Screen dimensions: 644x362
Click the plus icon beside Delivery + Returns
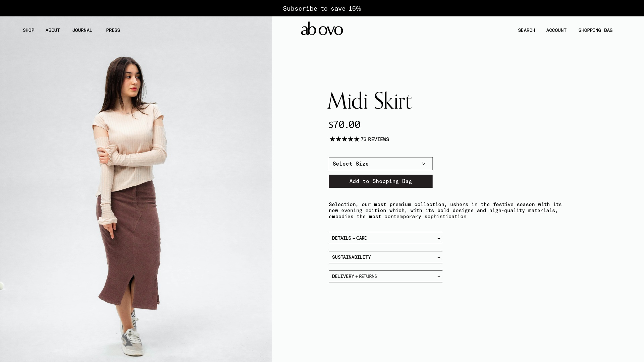coord(439,277)
